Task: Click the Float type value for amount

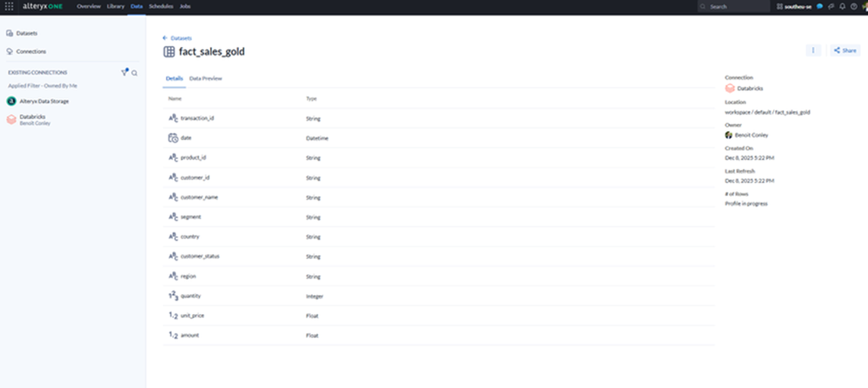Action: click(x=312, y=336)
